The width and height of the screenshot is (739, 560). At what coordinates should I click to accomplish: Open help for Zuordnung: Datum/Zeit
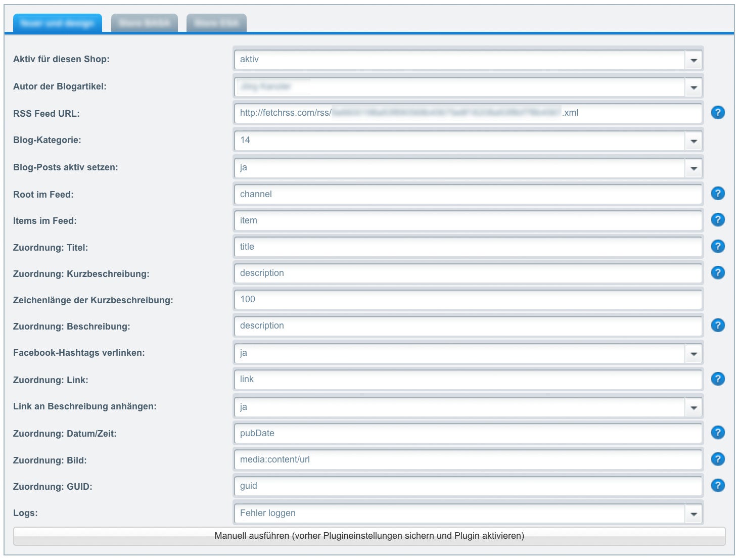point(718,433)
